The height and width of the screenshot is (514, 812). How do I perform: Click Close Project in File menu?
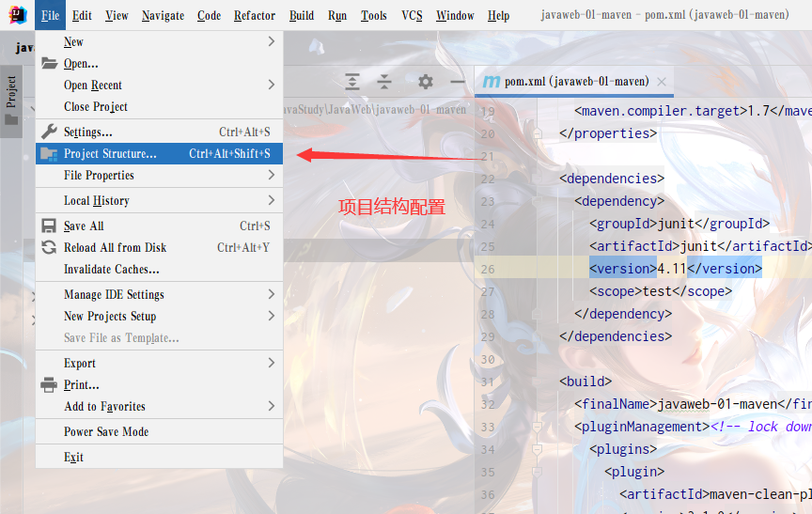click(96, 107)
